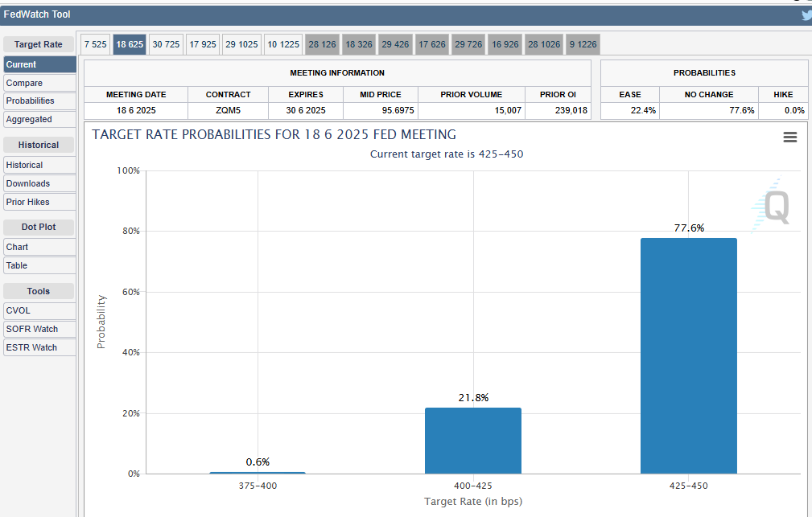This screenshot has height=517, width=812.
Task: Click the 425-450 probability bar
Action: (x=688, y=355)
